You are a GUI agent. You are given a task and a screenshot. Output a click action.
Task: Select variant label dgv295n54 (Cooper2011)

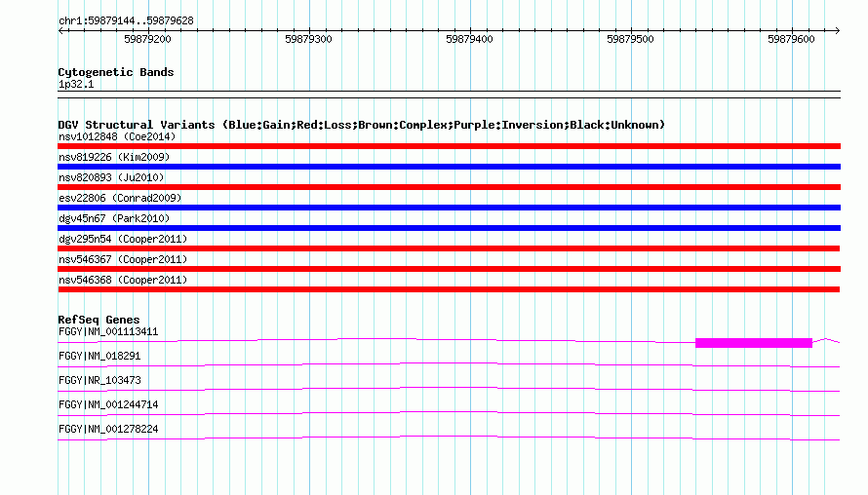point(123,239)
